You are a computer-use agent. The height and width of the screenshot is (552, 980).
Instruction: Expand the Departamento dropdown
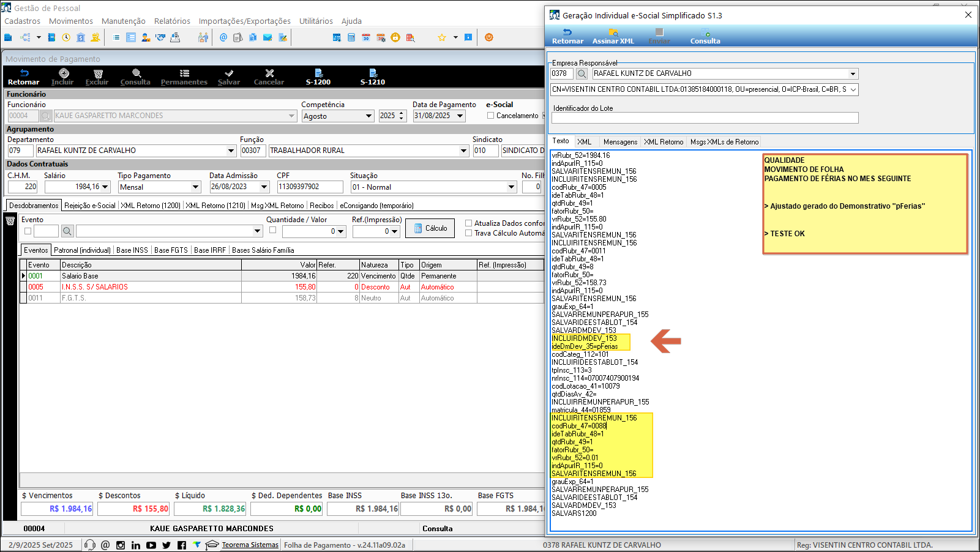[231, 151]
